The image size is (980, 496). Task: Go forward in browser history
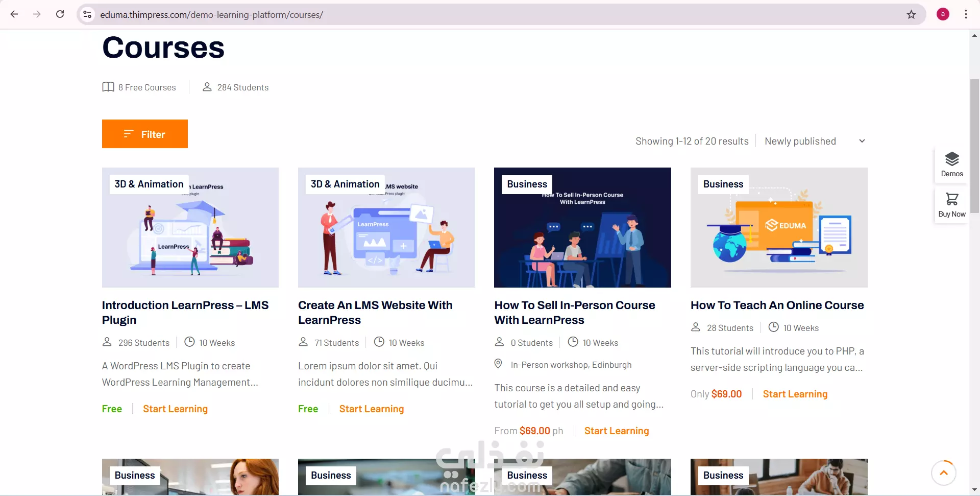(x=37, y=14)
